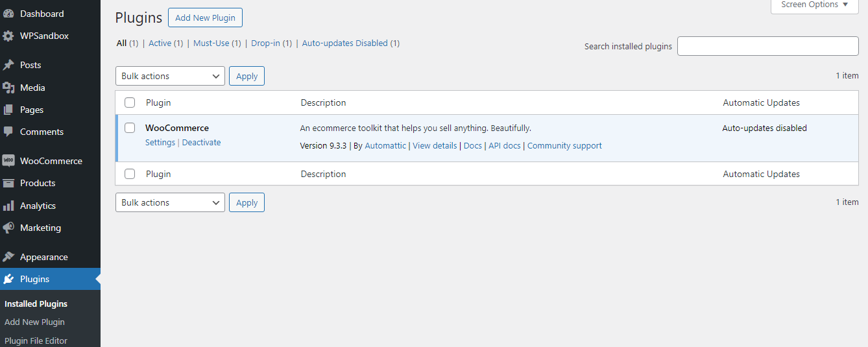Open Plugin File Editor submenu item
The height and width of the screenshot is (347, 868).
pyautogui.click(x=36, y=341)
